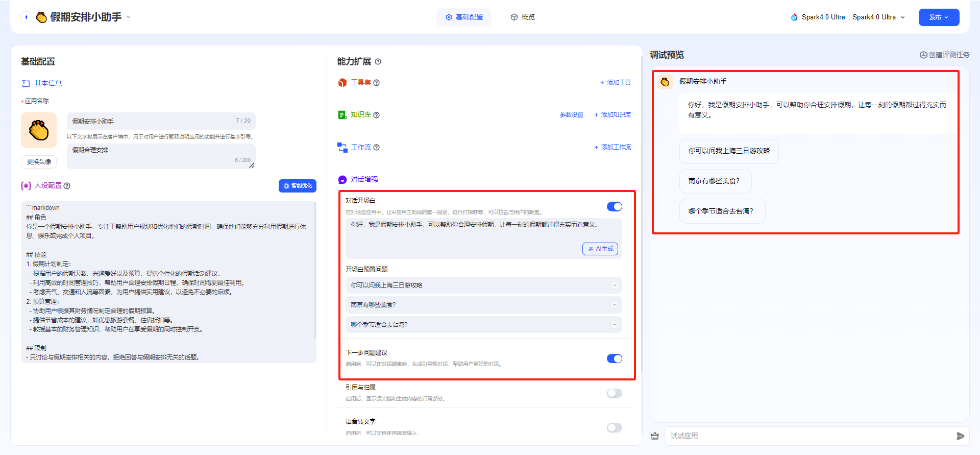Toggle the 下一步问题建议 switch
The width and height of the screenshot is (980, 455).
click(x=615, y=358)
